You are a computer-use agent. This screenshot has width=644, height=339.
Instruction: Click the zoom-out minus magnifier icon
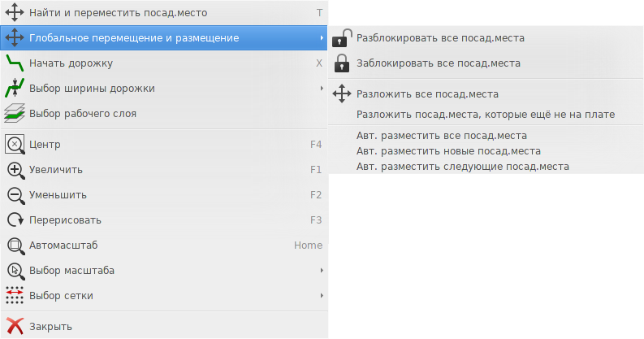coord(15,195)
